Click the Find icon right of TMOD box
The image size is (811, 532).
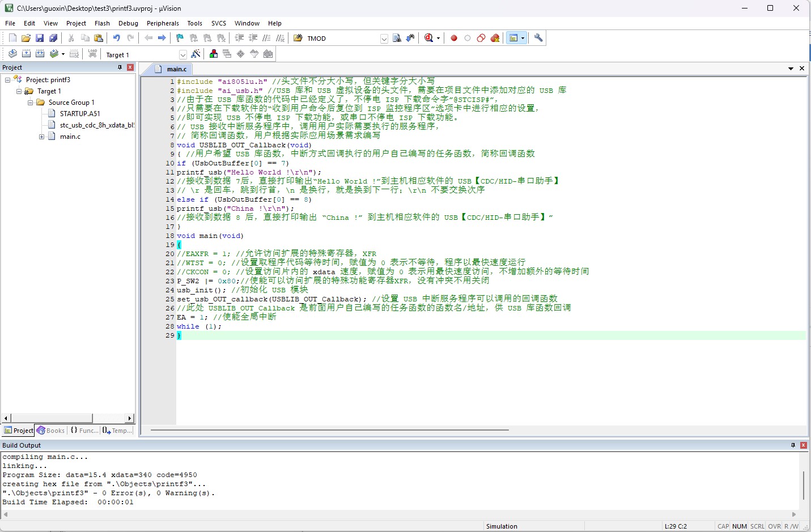pos(397,38)
